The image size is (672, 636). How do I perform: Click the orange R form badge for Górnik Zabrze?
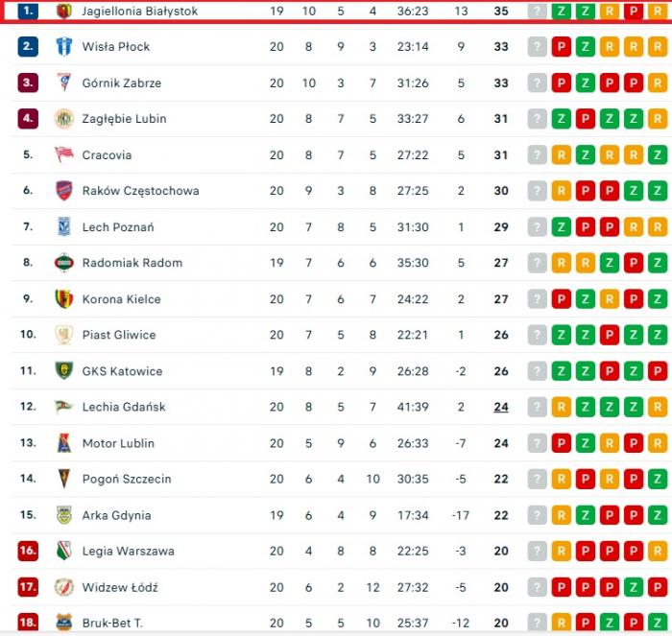click(658, 82)
